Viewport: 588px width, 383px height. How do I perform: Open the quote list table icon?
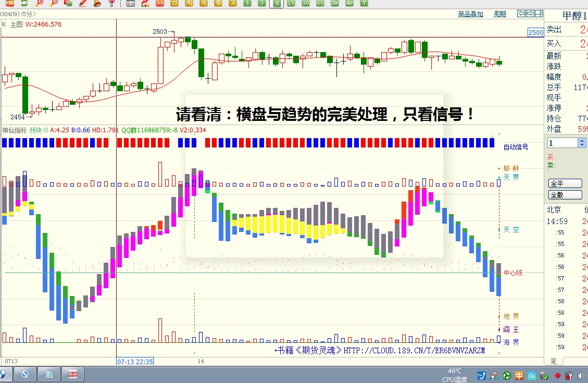131,3
